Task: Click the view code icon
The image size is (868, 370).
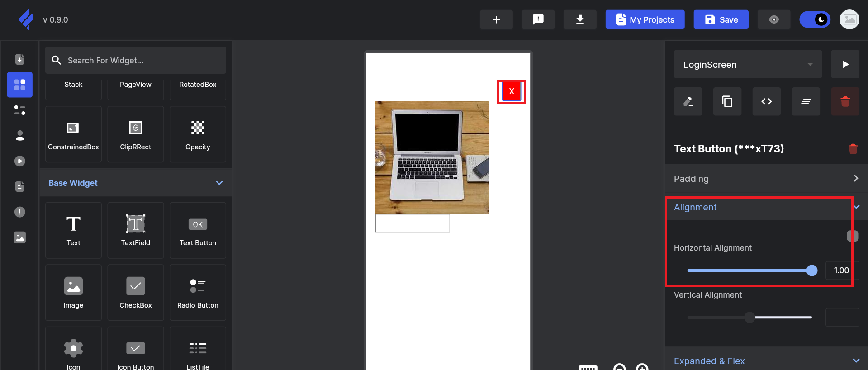Action: [766, 101]
